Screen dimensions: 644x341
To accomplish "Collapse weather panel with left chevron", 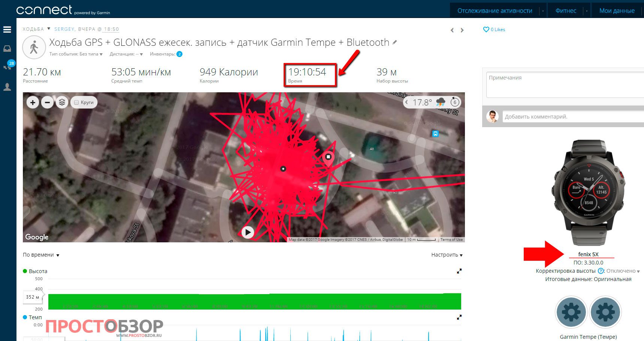I will click(407, 102).
